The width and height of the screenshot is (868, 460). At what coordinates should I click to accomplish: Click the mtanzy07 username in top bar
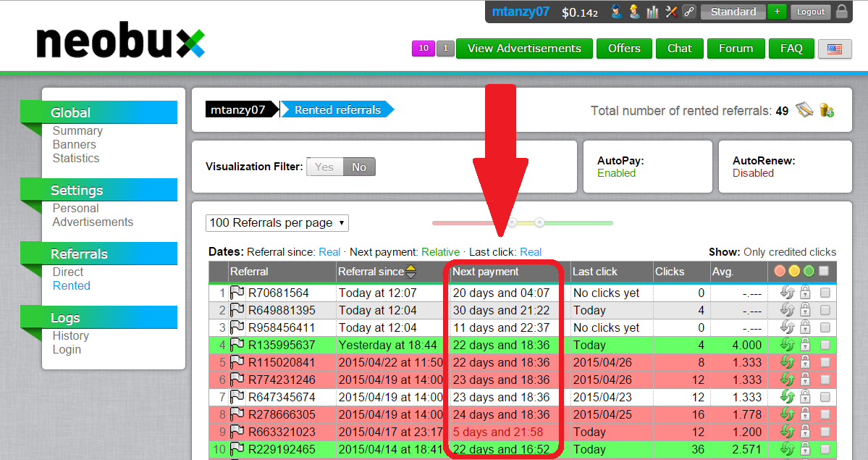pyautogui.click(x=521, y=12)
